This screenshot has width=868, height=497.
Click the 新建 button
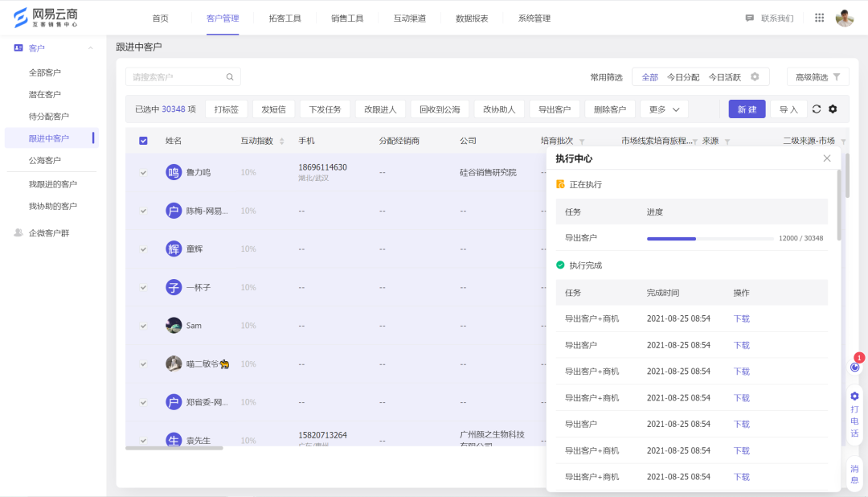[x=747, y=109]
